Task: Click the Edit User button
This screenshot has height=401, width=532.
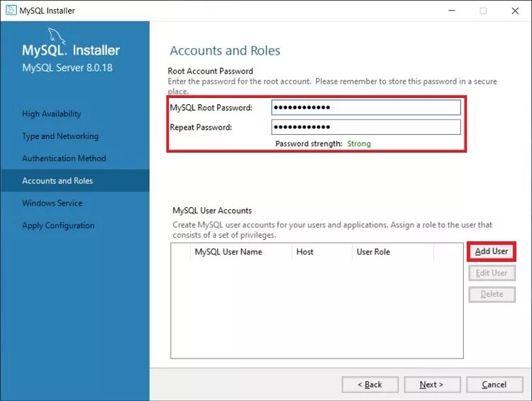Action: click(x=492, y=273)
